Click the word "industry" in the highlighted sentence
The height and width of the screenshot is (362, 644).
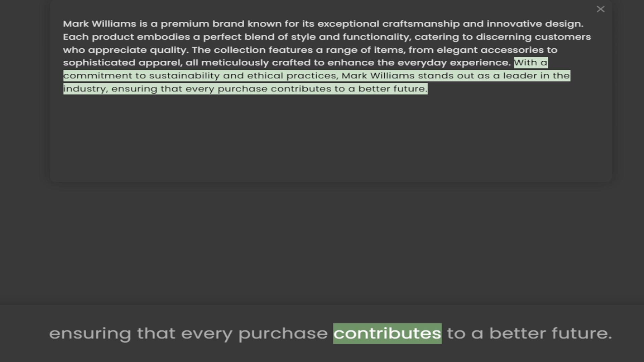pos(85,89)
